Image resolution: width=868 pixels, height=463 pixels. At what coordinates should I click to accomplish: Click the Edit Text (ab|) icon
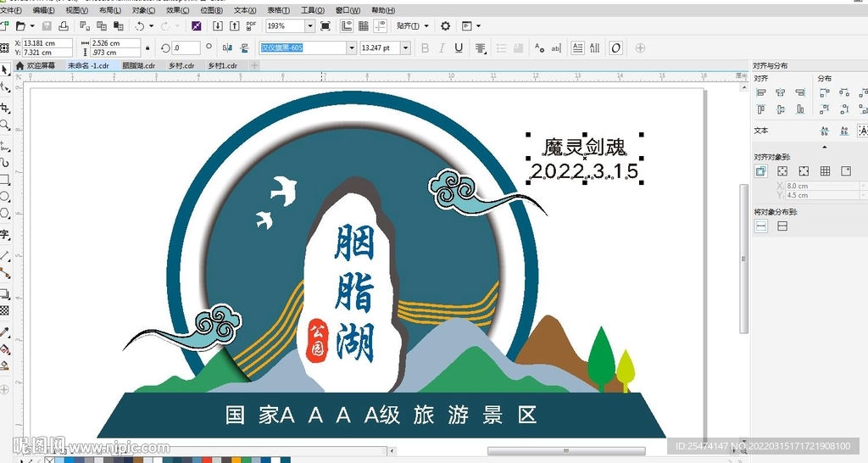(556, 48)
